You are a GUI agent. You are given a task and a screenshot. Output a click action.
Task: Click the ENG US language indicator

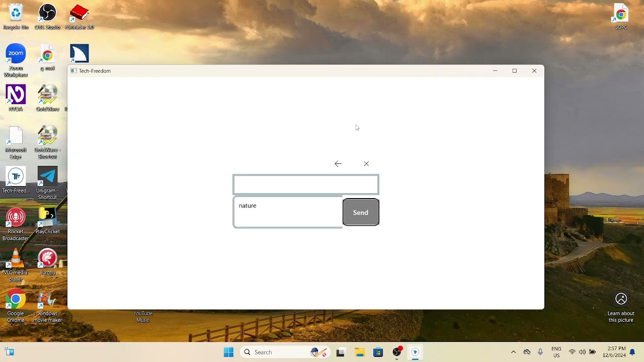(556, 352)
